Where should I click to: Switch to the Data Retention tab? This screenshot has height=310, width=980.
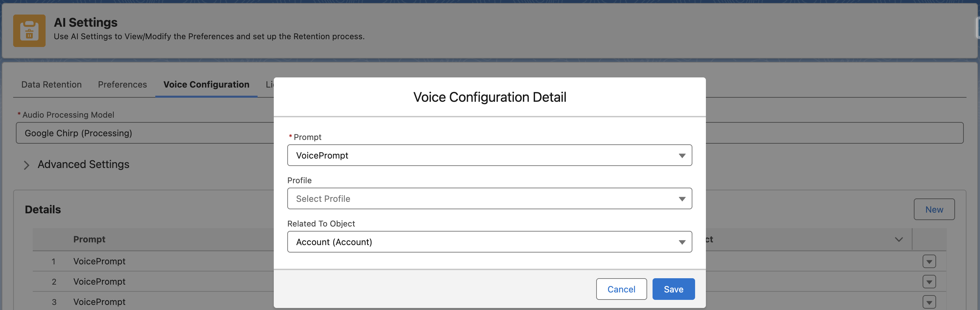tap(51, 85)
